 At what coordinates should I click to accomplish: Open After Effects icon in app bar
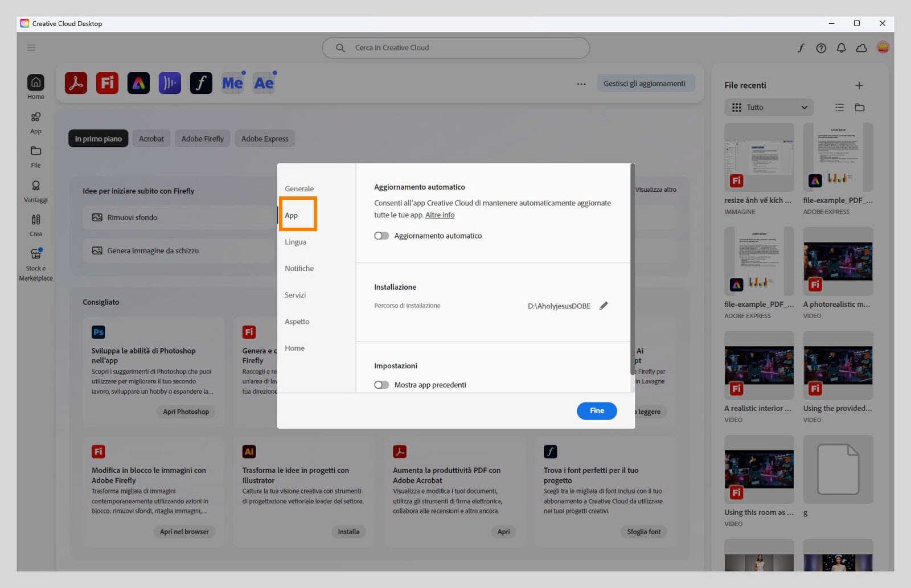264,83
